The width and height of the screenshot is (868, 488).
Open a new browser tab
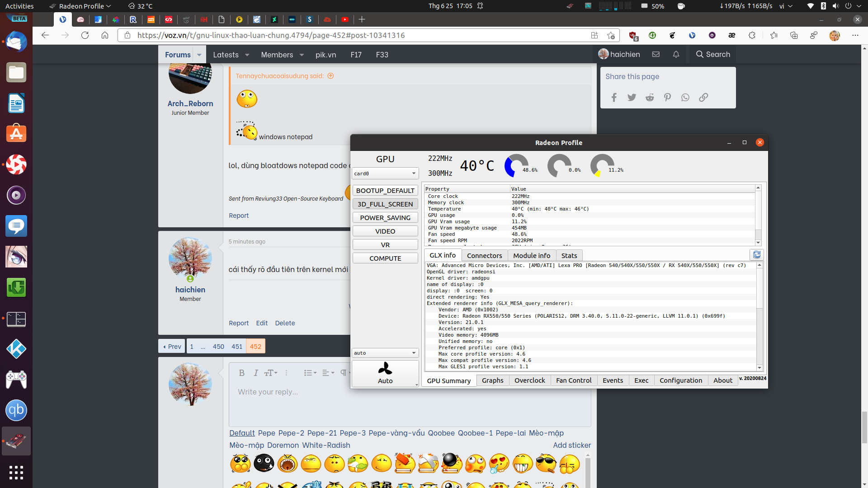click(362, 19)
